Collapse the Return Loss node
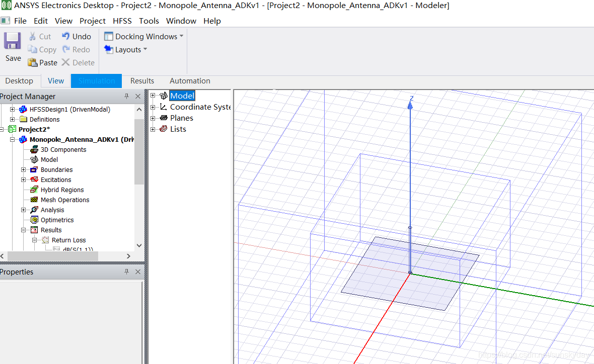Image resolution: width=594 pixels, height=364 pixels. [x=34, y=240]
